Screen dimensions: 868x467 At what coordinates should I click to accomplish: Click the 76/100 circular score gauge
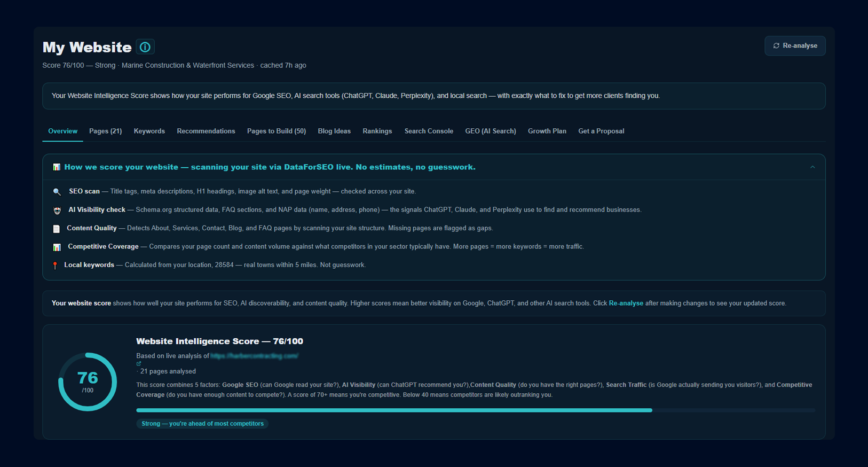click(88, 382)
